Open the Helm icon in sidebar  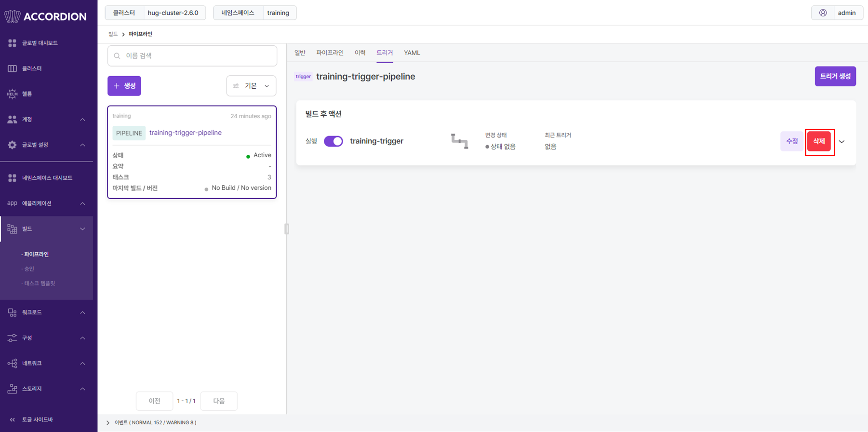click(x=12, y=94)
